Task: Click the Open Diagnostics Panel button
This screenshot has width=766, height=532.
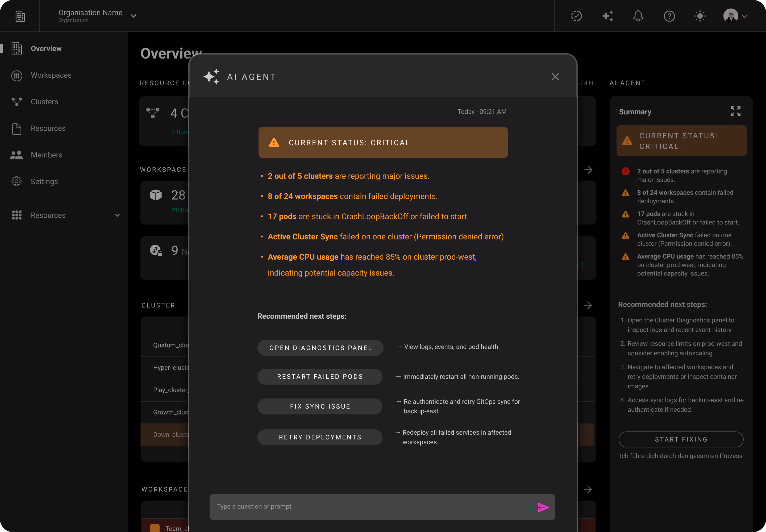Action: point(320,348)
